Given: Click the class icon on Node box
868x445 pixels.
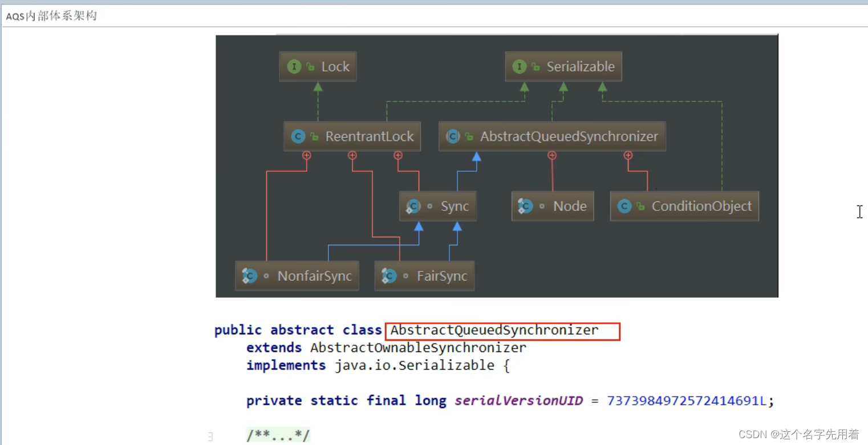Looking at the screenshot, I should coord(525,207).
